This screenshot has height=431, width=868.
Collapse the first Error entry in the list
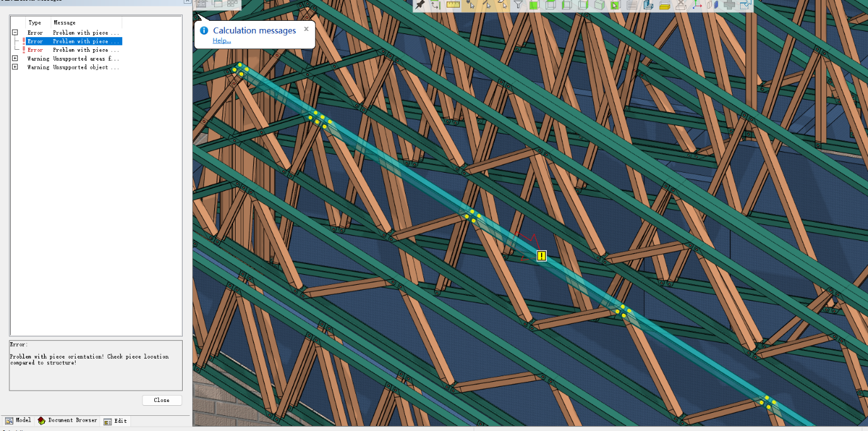14,32
